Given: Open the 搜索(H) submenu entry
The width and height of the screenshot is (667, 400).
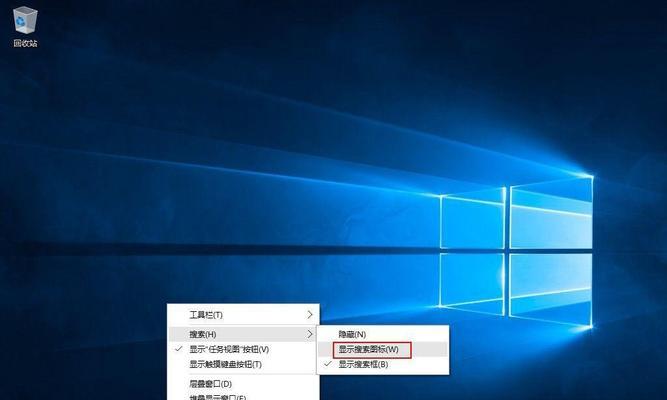Looking at the screenshot, I should [243, 334].
